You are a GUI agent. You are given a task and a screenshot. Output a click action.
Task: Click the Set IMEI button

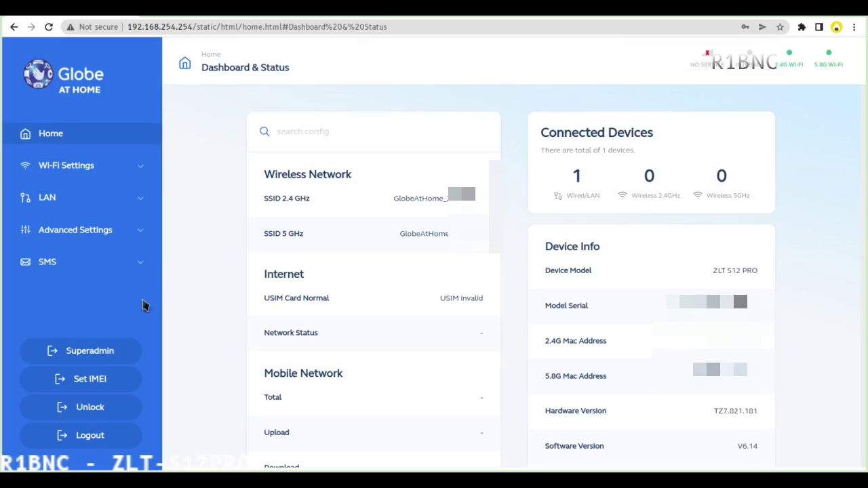click(81, 379)
